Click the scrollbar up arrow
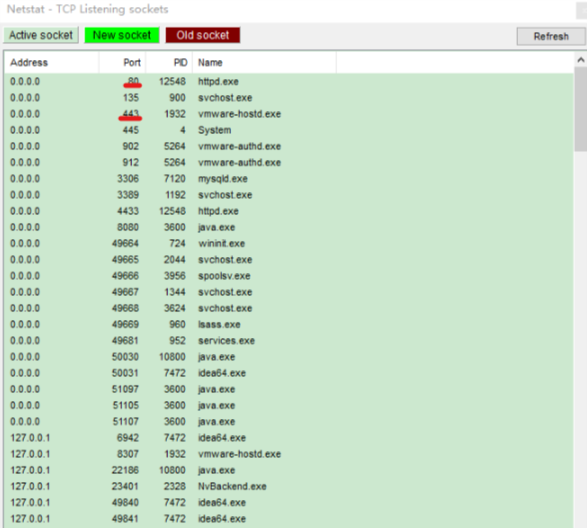Screen dimensions: 587x528 click(581, 60)
